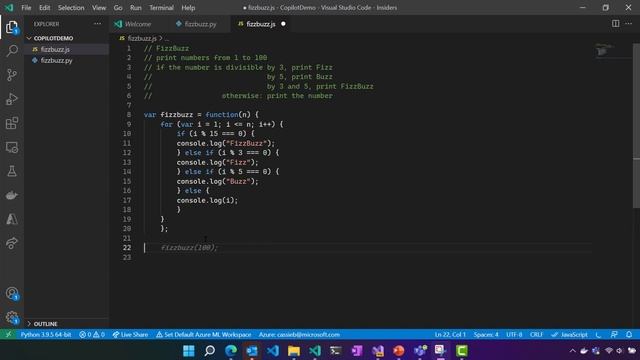The image size is (640, 360).
Task: Open the Source Control view
Action: pos(12,75)
